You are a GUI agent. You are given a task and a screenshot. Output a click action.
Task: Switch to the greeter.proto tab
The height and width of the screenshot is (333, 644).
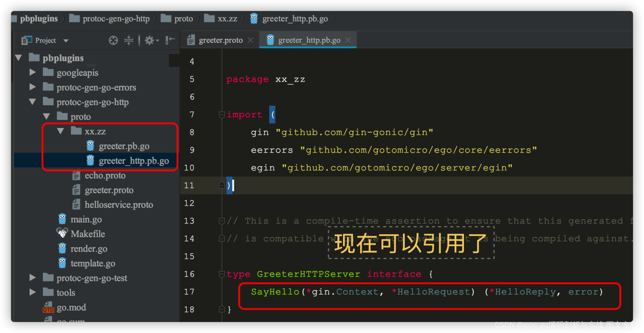[x=221, y=40]
